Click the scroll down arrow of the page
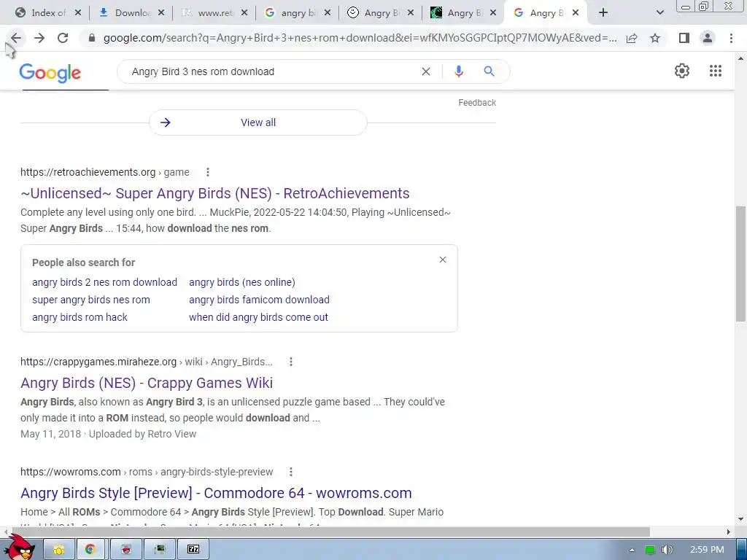The height and width of the screenshot is (560, 747). tap(740, 519)
